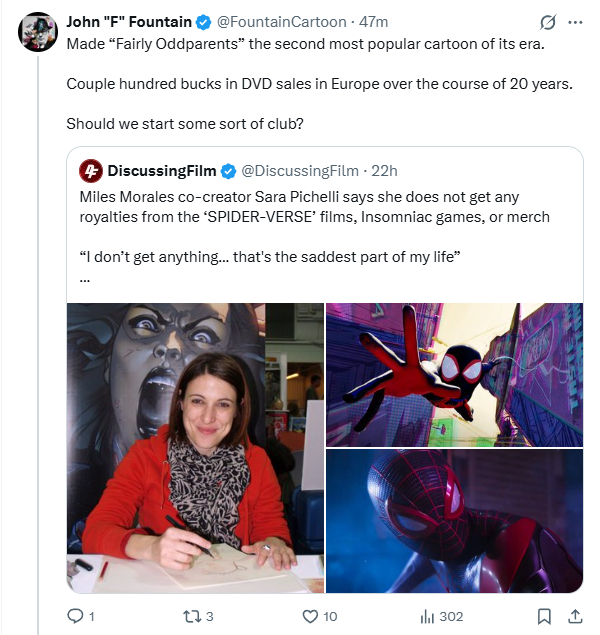The image size is (600, 635).
Task: Click the quoted tweet's 22h timestamp
Action: pyautogui.click(x=384, y=170)
